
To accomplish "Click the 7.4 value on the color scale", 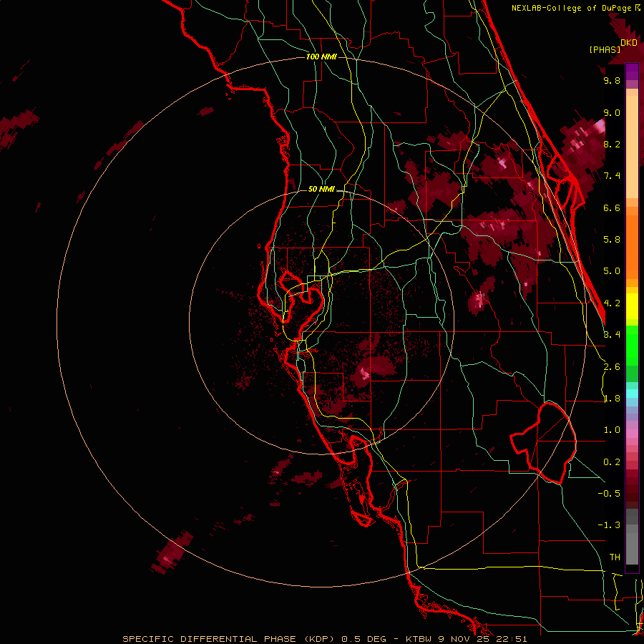I will tap(612, 176).
